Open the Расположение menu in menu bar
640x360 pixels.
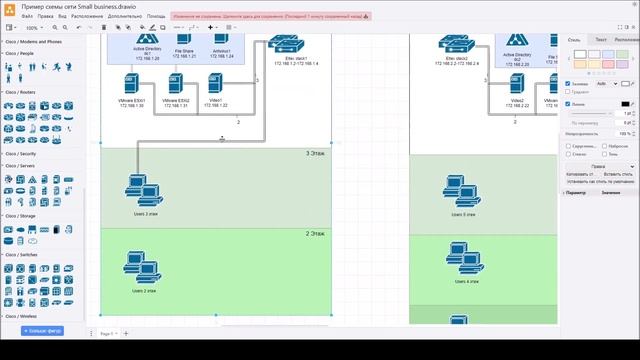[x=87, y=16]
